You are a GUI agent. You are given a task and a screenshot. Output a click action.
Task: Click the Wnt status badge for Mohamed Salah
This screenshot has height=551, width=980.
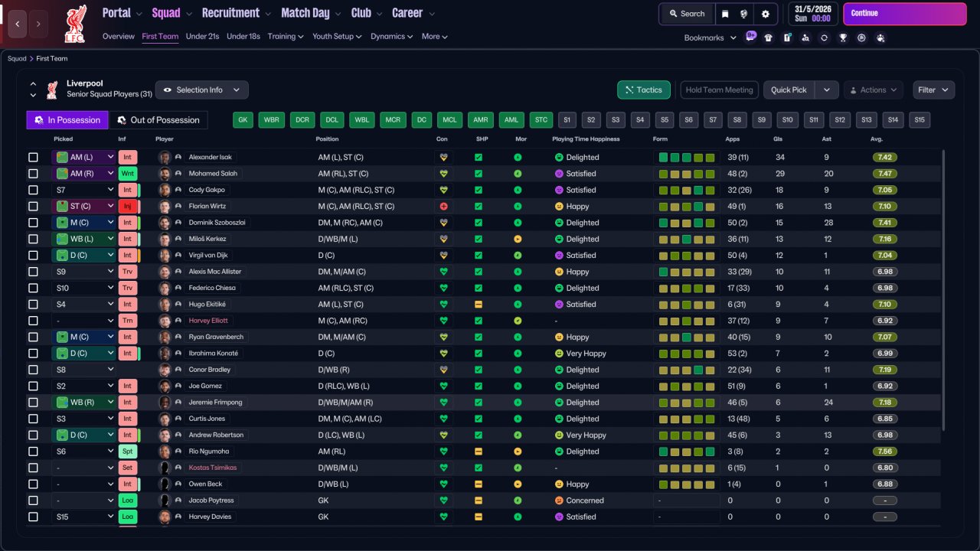click(x=127, y=174)
